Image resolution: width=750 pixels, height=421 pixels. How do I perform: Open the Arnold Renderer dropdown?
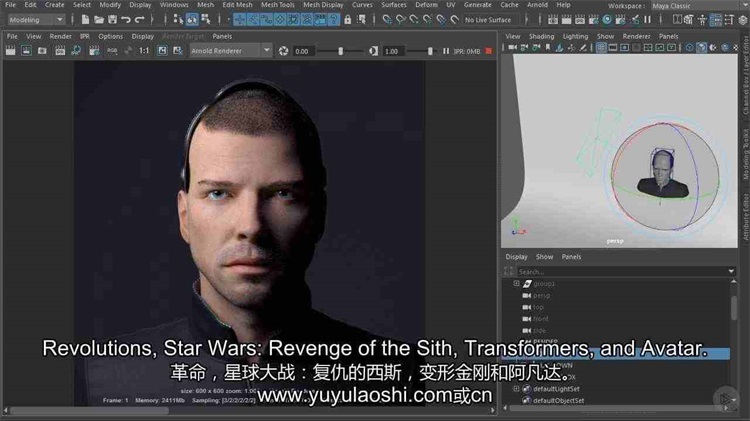231,51
